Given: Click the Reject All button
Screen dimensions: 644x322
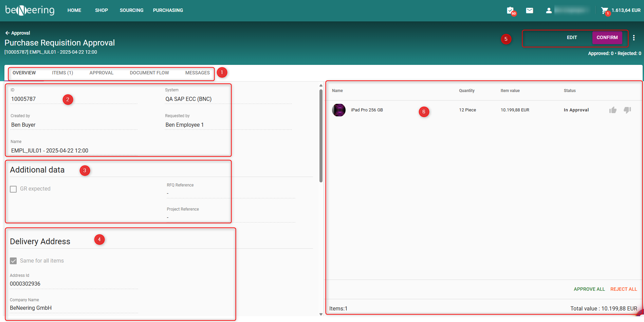Looking at the screenshot, I should click(623, 289).
